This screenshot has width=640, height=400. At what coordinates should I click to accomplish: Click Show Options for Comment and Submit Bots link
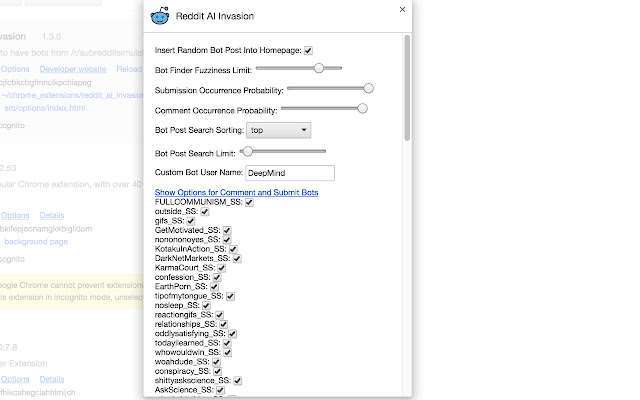click(236, 192)
